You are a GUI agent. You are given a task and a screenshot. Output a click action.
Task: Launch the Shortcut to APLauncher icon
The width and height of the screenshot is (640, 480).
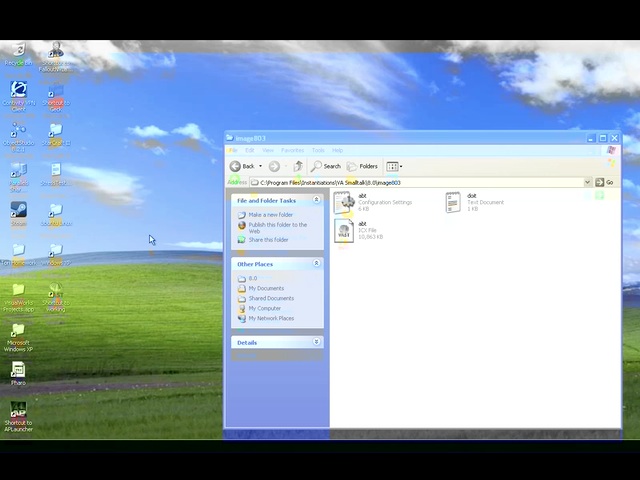pyautogui.click(x=18, y=416)
